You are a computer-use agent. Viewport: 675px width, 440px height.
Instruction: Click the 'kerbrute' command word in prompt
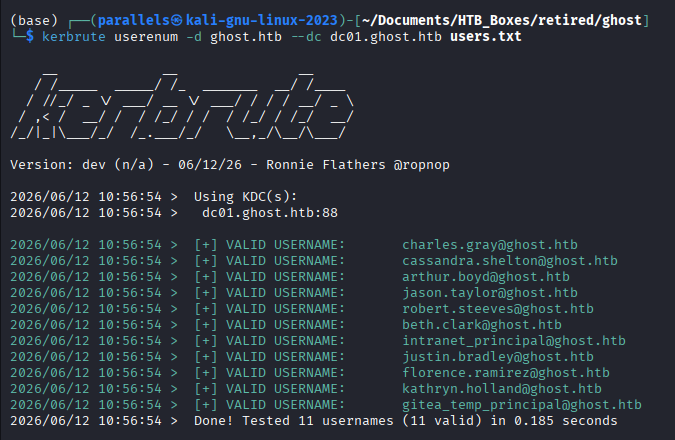click(x=74, y=37)
